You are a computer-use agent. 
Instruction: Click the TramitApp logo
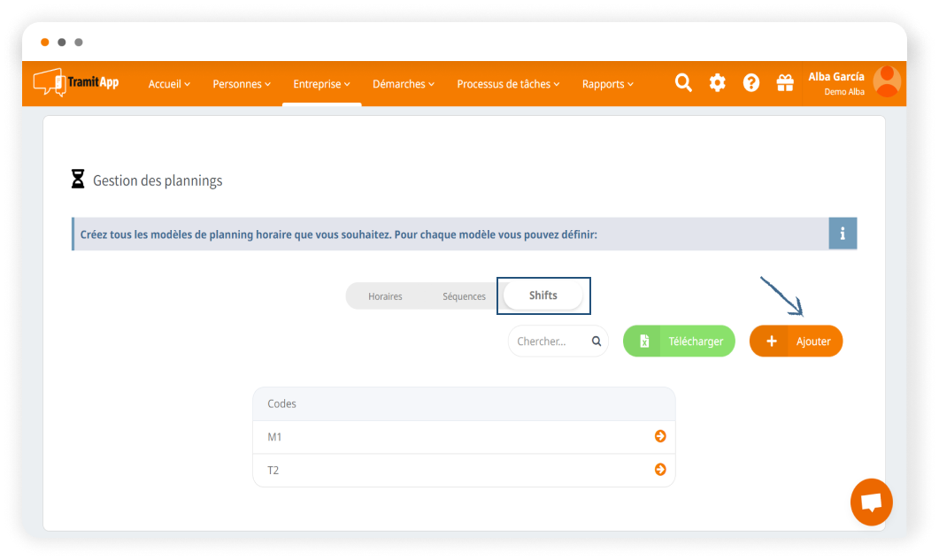tap(76, 83)
